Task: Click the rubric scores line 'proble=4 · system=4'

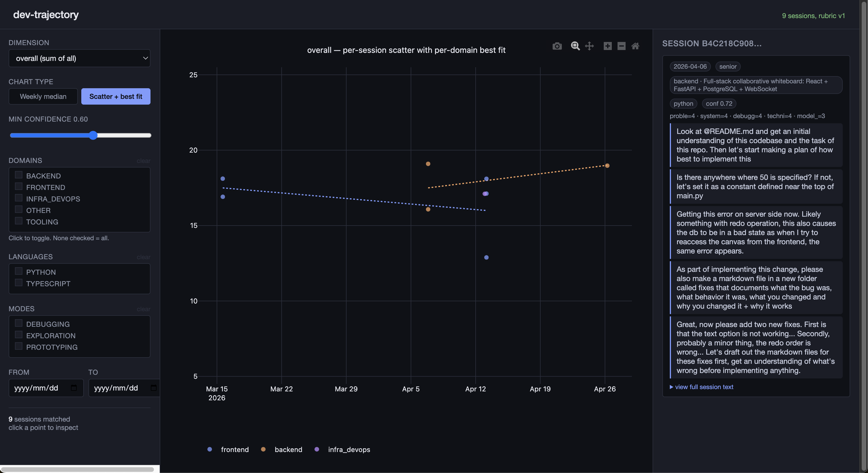Action: point(747,116)
